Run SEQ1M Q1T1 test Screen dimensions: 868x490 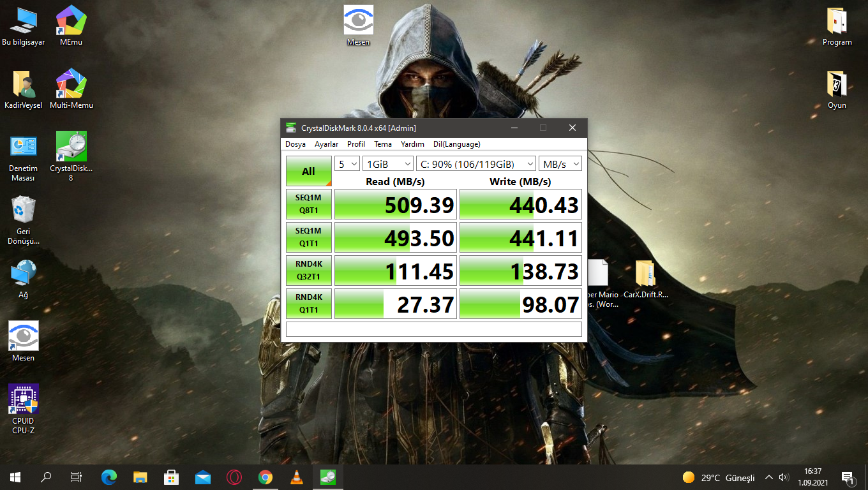tap(309, 237)
